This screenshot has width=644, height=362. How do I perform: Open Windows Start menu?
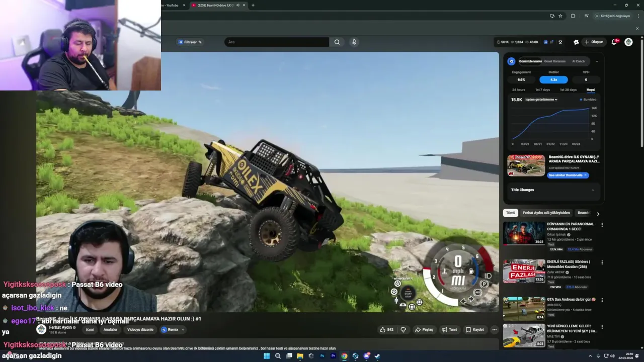tap(267, 356)
